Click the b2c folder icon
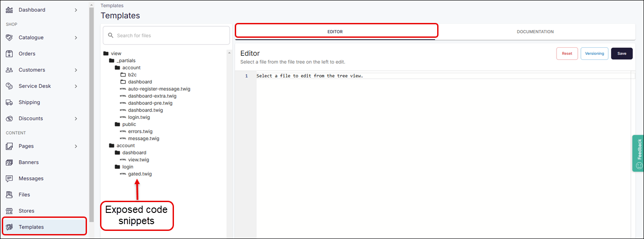Viewport: 644px width, 239px height. (123, 75)
